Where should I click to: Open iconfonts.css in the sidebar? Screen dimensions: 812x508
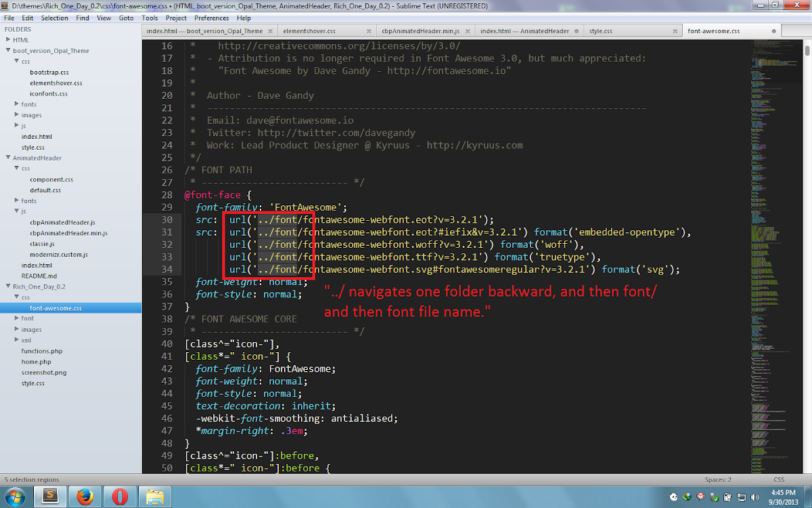[49, 93]
